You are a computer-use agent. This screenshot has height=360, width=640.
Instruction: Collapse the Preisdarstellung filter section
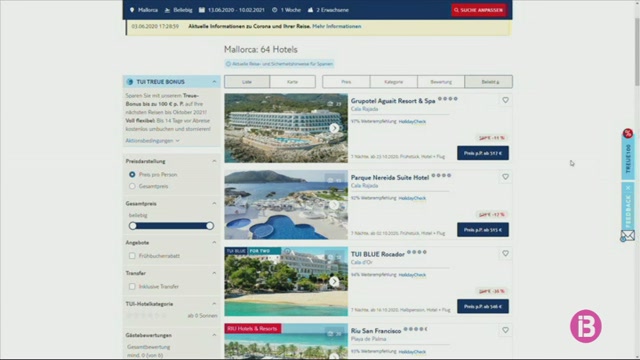click(x=214, y=161)
